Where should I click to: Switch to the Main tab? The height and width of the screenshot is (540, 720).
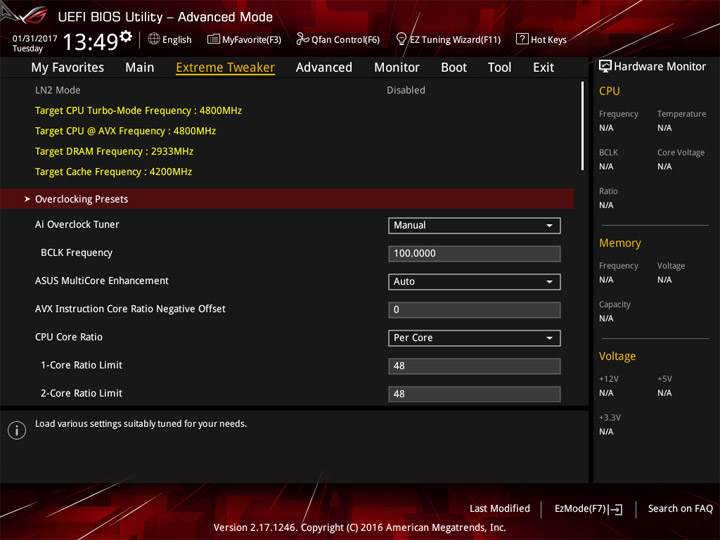click(140, 68)
